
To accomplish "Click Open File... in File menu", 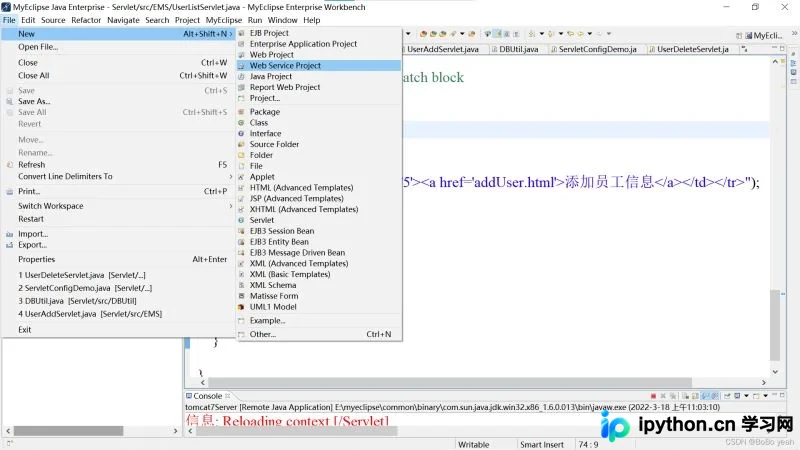I will click(x=118, y=47).
